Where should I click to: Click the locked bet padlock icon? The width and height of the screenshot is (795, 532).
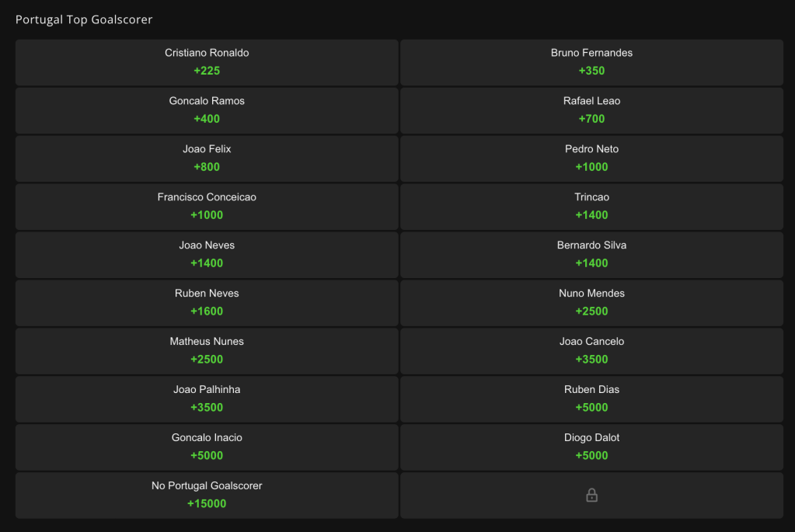(591, 495)
